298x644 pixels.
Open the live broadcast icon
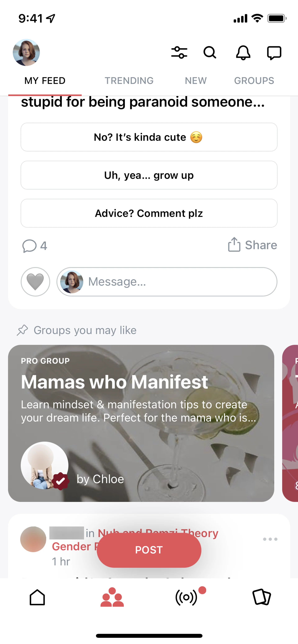pyautogui.click(x=186, y=598)
